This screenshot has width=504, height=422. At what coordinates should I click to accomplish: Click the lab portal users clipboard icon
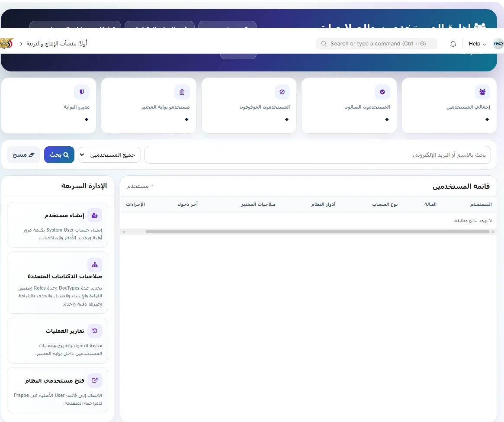[x=182, y=92]
